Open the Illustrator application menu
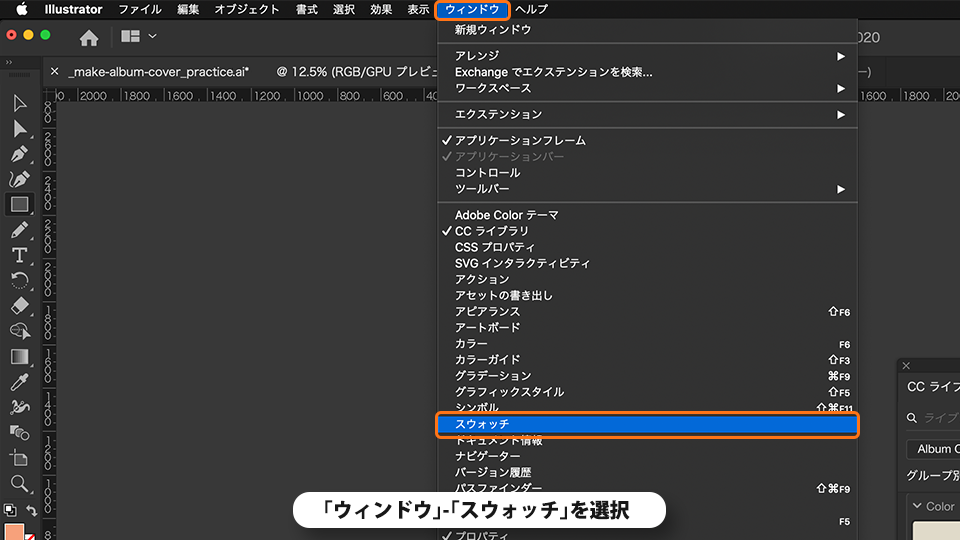 tap(73, 9)
